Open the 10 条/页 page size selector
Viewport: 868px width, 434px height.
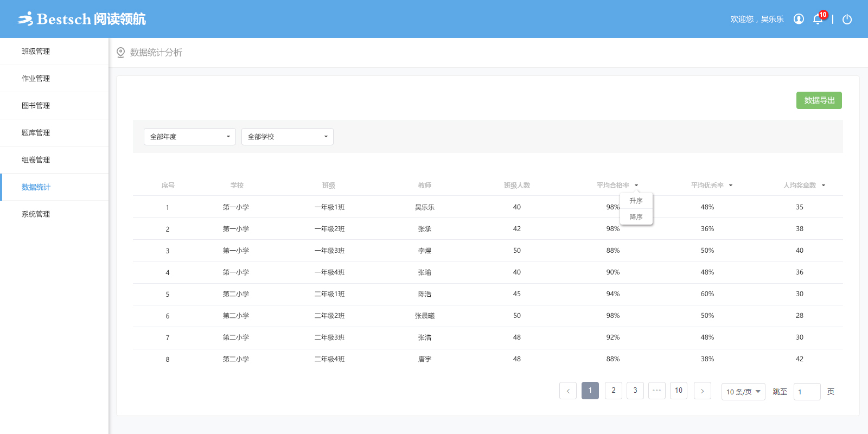[x=743, y=392]
